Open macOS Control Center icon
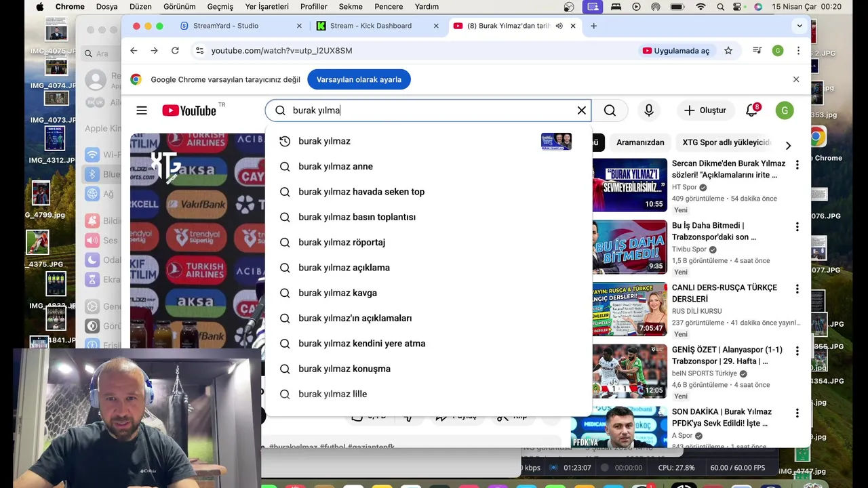 click(x=738, y=7)
